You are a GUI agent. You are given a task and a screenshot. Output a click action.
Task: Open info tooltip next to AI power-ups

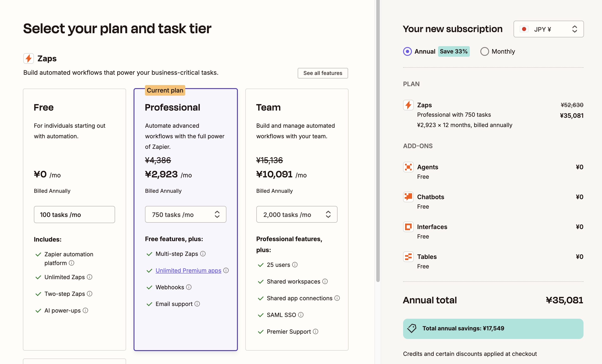(85, 311)
